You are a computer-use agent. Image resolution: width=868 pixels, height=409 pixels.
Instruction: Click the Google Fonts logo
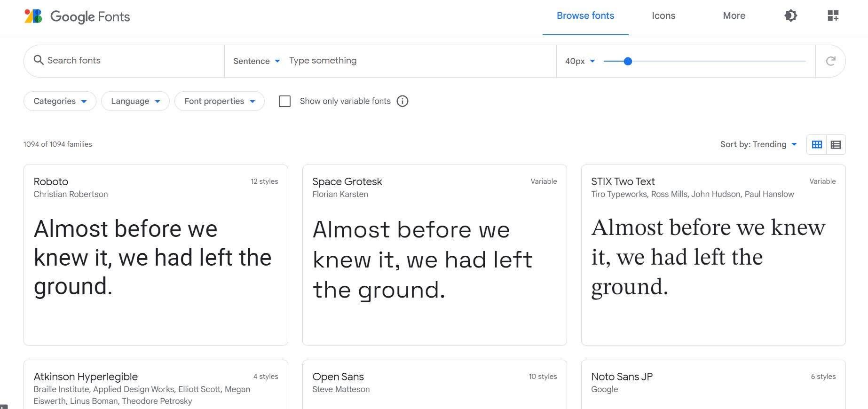coord(77,16)
